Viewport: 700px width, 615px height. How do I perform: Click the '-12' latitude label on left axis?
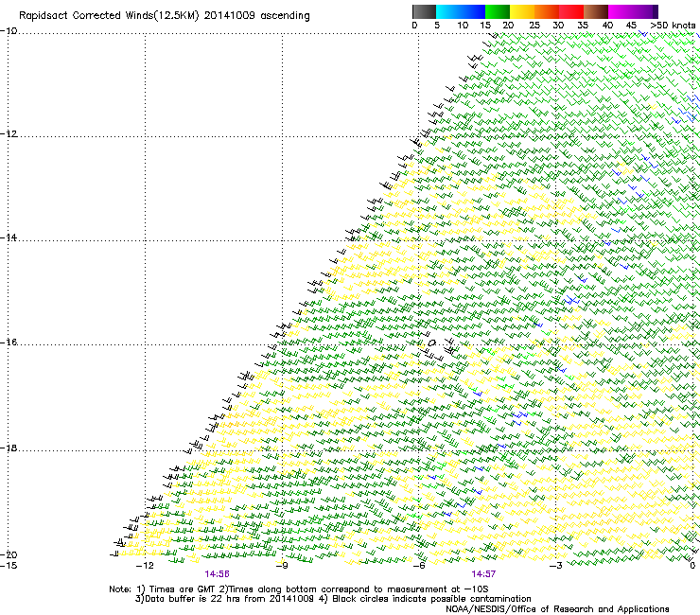tap(9, 134)
